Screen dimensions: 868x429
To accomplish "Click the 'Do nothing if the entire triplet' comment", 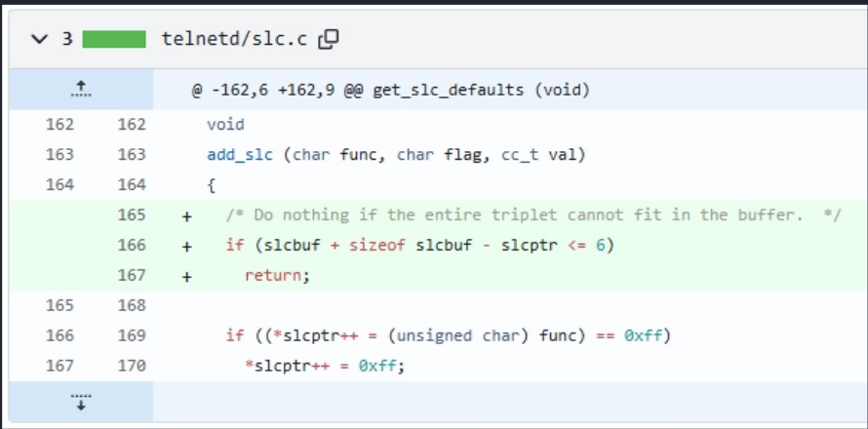I will (533, 214).
